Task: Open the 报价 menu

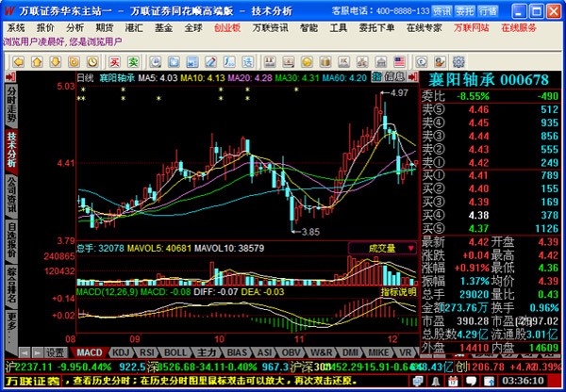Action: [x=45, y=28]
